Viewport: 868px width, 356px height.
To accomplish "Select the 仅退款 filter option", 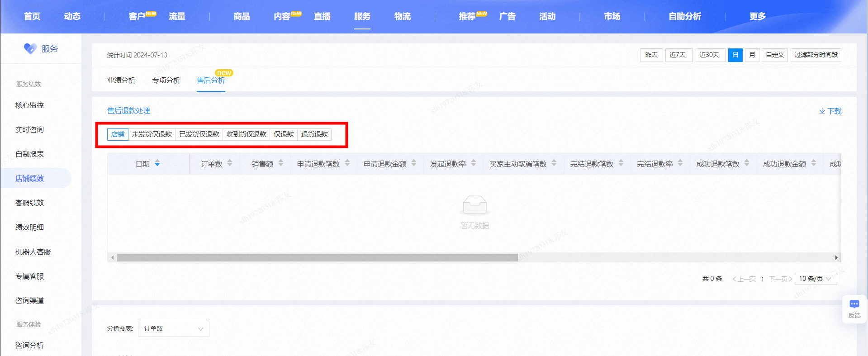I will click(284, 134).
